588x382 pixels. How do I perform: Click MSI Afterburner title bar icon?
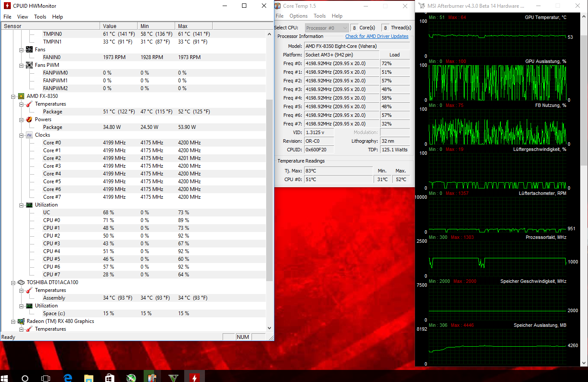[421, 6]
